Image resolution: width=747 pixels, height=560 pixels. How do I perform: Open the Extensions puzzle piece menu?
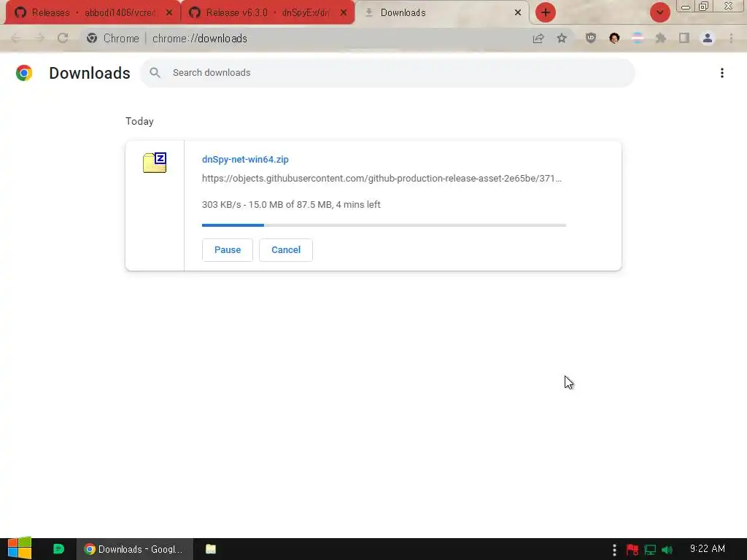click(x=661, y=38)
